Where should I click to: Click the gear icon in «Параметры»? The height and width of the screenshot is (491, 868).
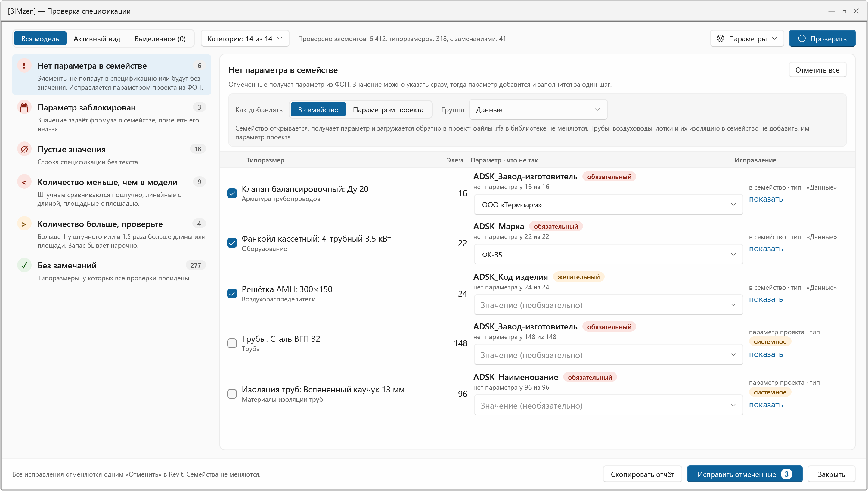coord(720,39)
